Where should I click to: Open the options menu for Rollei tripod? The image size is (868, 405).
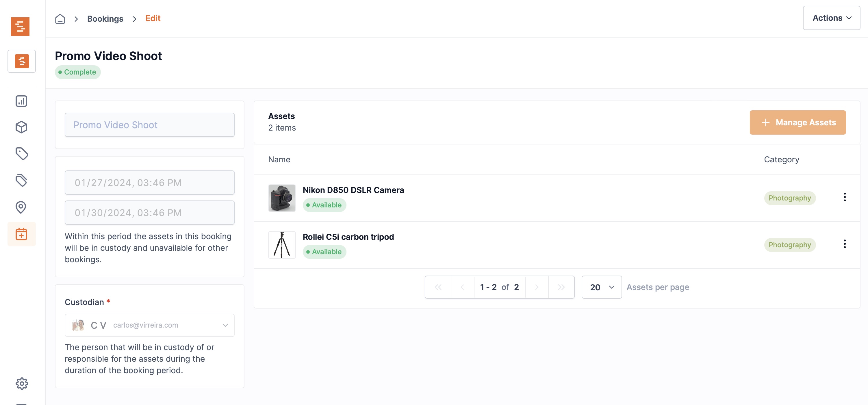pyautogui.click(x=844, y=244)
